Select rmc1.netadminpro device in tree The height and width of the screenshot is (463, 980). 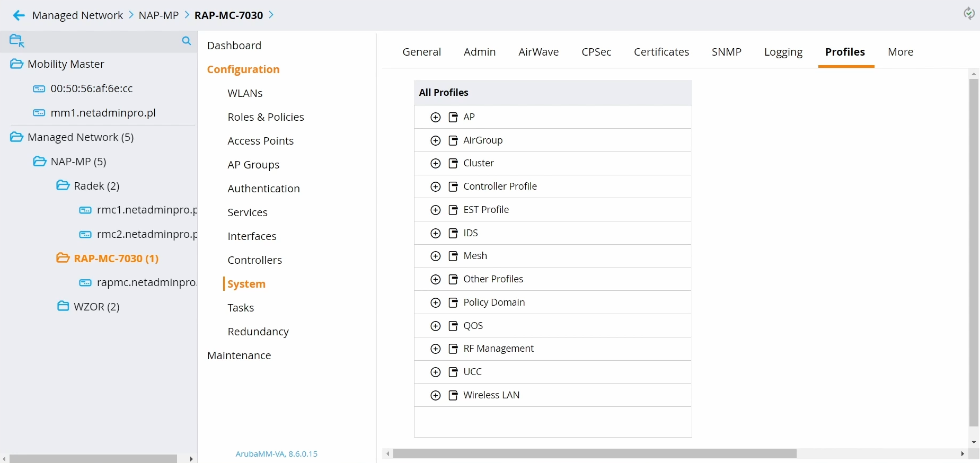coord(146,210)
